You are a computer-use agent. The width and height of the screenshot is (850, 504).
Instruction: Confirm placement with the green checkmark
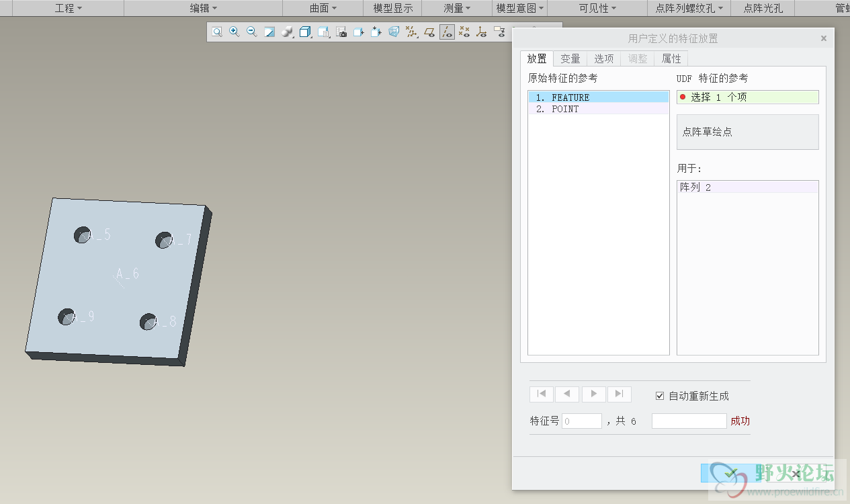coord(732,473)
